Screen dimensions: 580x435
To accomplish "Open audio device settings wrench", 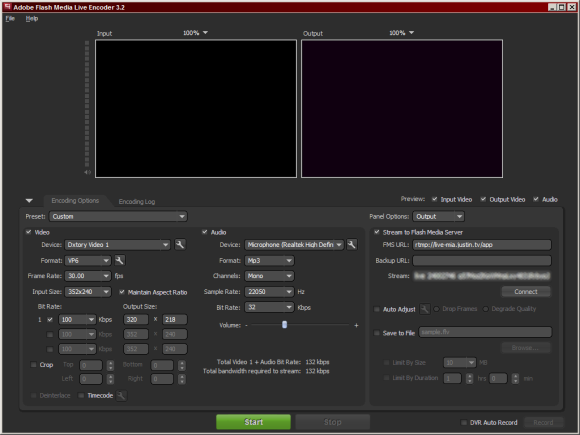I will click(x=352, y=245).
